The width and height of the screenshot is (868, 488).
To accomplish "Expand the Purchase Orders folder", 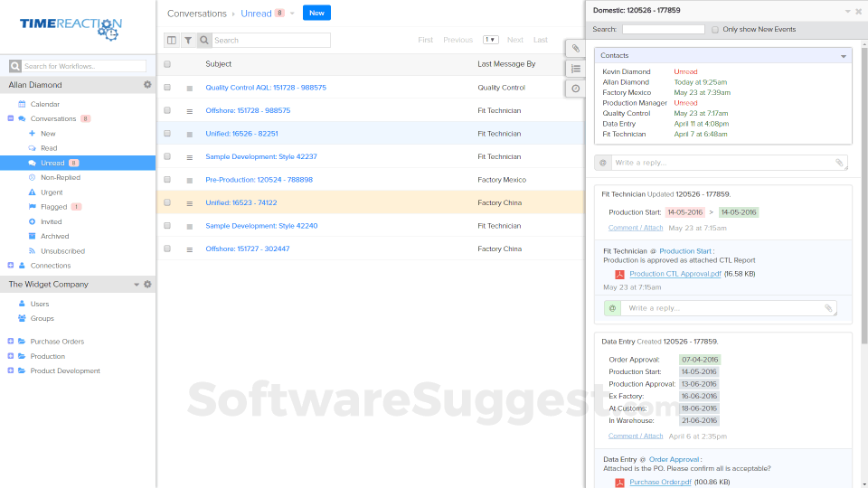I will [x=11, y=341].
